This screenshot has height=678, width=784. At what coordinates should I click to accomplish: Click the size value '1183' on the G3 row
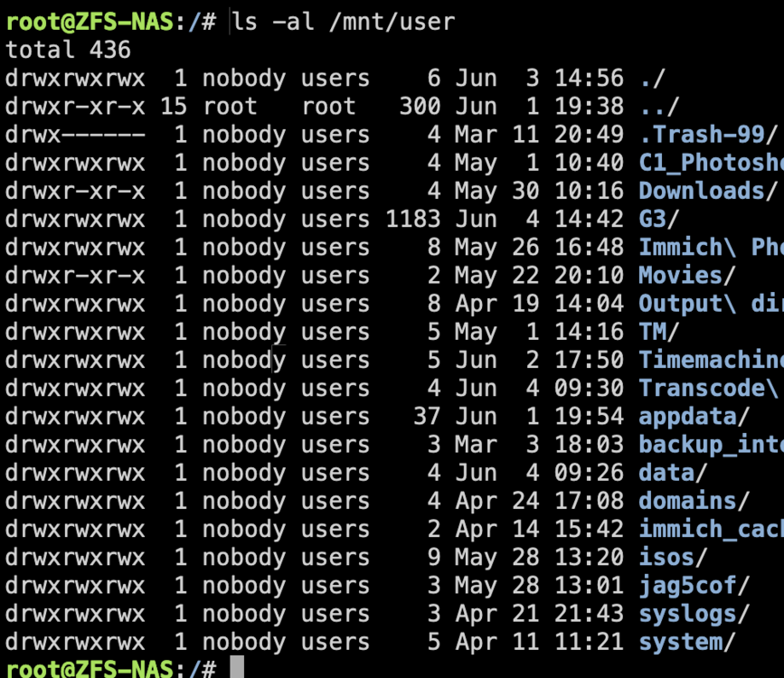413,219
